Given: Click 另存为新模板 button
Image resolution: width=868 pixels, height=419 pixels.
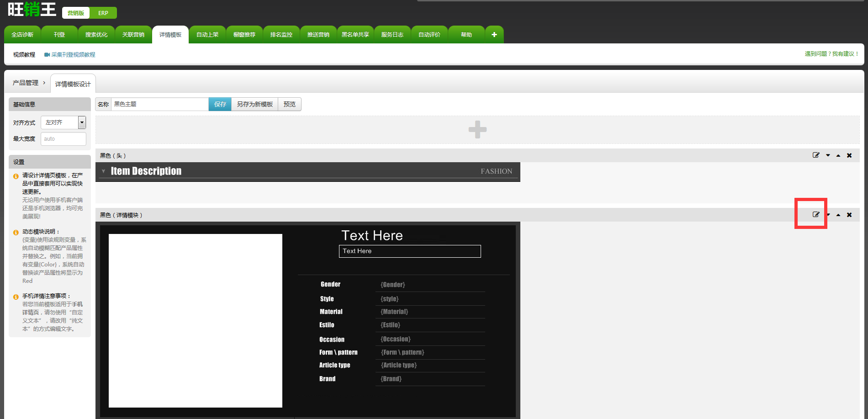Looking at the screenshot, I should coord(255,104).
